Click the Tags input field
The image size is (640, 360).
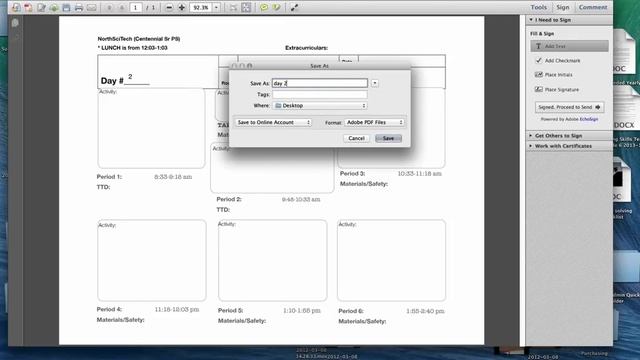click(x=320, y=95)
